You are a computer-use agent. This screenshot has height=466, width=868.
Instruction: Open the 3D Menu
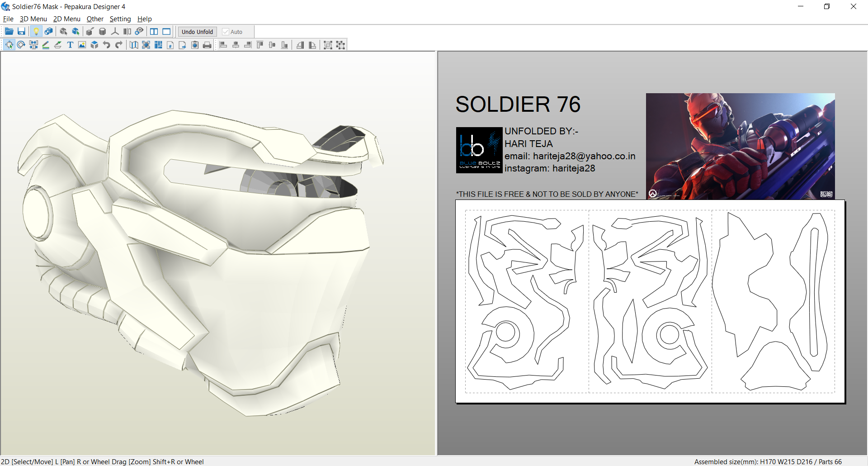click(33, 19)
